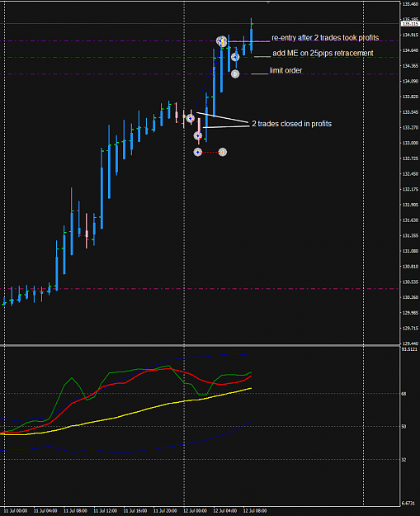Click price level 132.450 on the scale
420x516 pixels.
click(410, 174)
